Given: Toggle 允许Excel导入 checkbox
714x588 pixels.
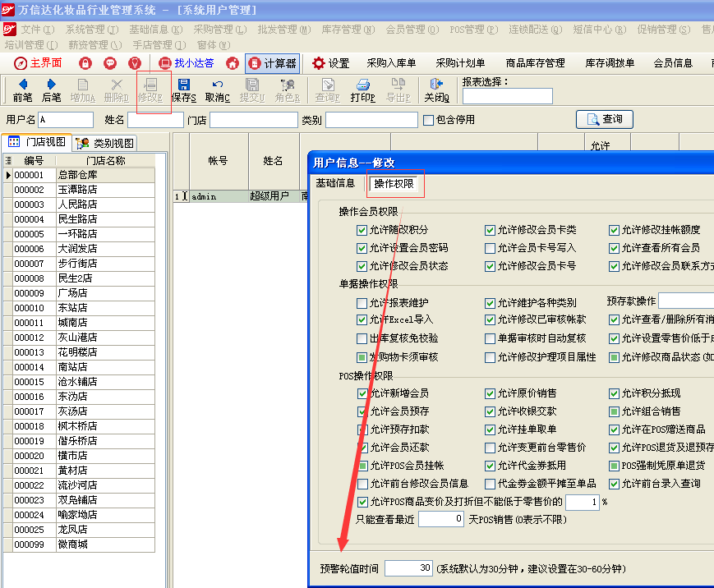Looking at the screenshot, I should click(362, 319).
